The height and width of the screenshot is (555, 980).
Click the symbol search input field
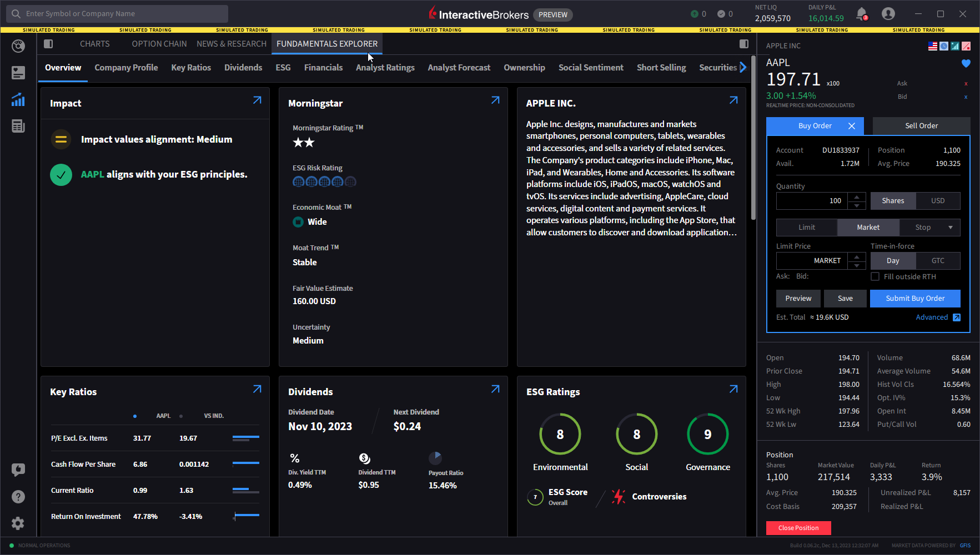(117, 14)
